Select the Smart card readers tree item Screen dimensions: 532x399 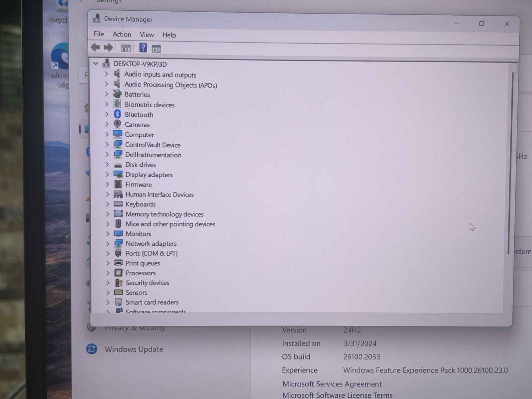tap(152, 302)
